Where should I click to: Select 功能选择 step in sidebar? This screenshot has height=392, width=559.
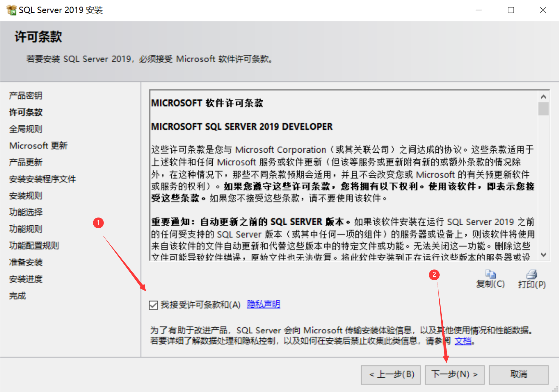pos(26,212)
